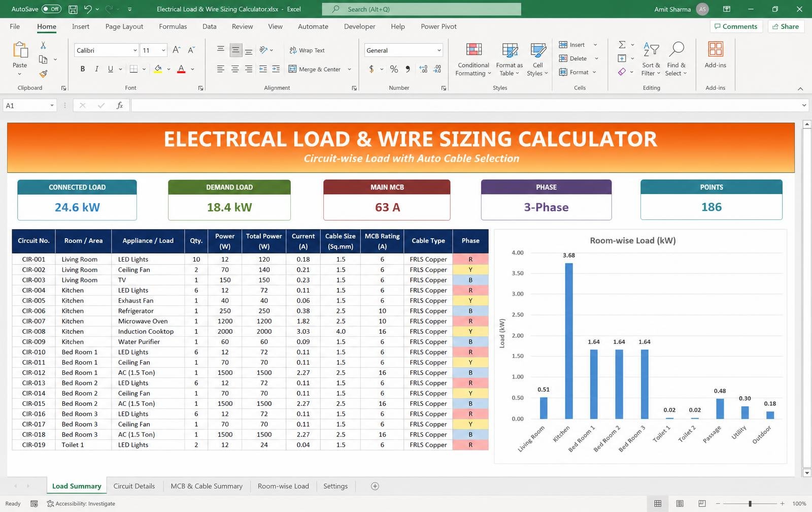The image size is (812, 512).
Task: Click macro recording icon in status bar
Action: 34,504
